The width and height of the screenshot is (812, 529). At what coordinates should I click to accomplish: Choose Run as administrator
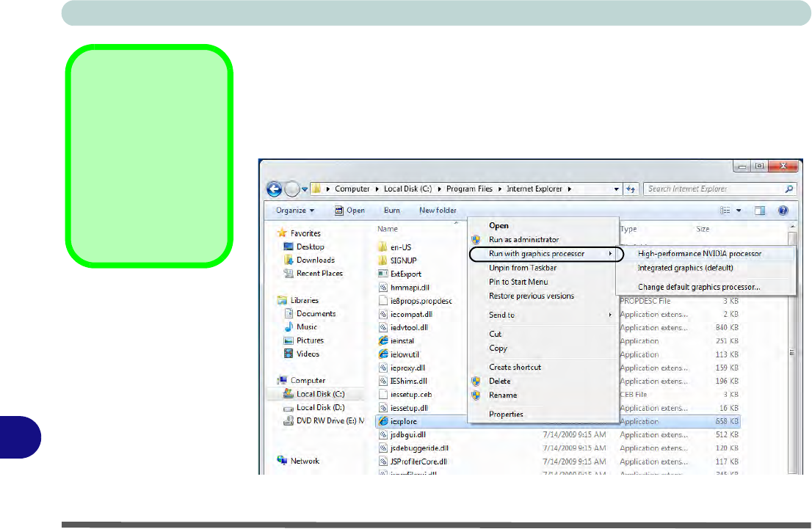tap(523, 240)
